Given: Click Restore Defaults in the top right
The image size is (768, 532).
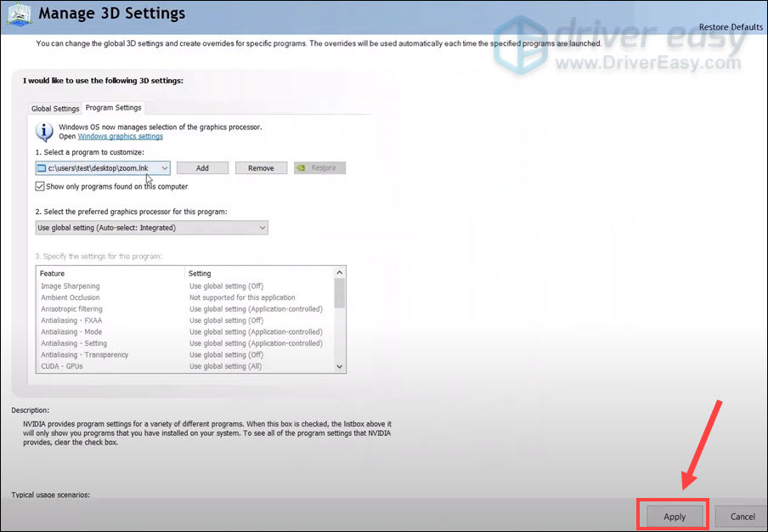Looking at the screenshot, I should pos(730,26).
